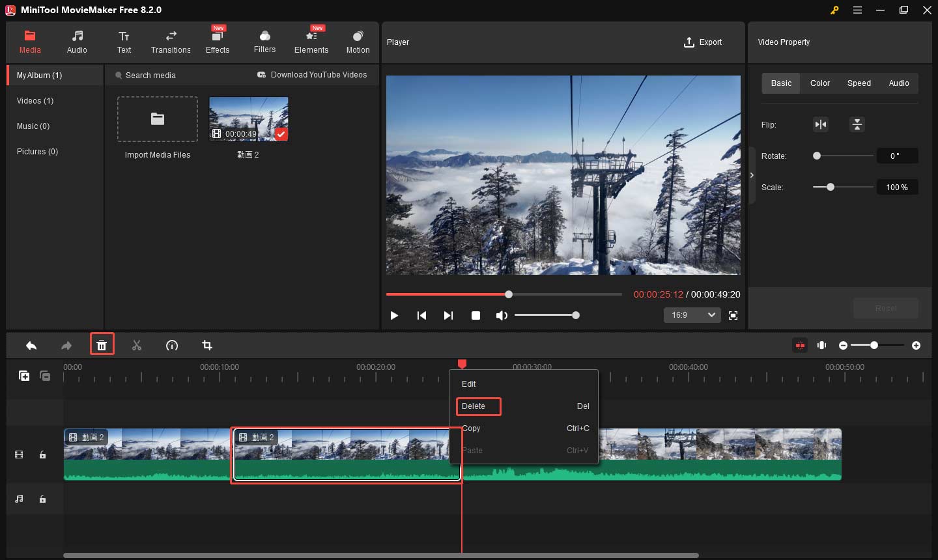The image size is (938, 560).
Task: Remove a track icon
Action: (45, 376)
